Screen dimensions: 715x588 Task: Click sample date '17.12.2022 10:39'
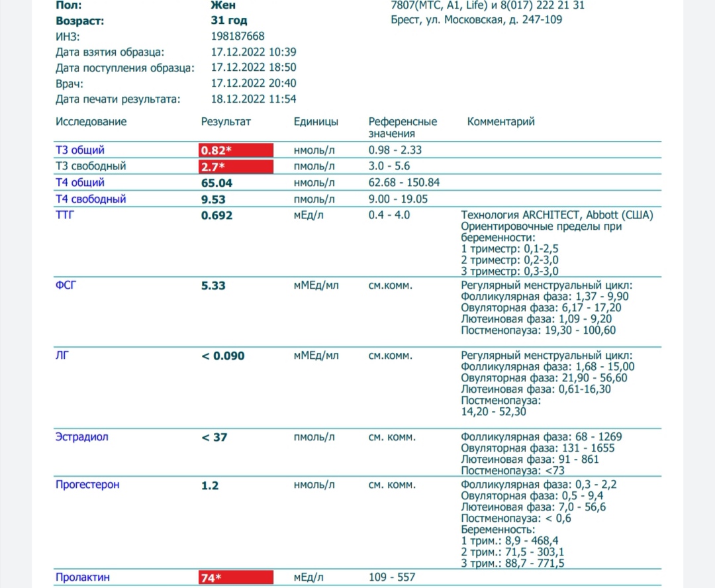tap(254, 52)
